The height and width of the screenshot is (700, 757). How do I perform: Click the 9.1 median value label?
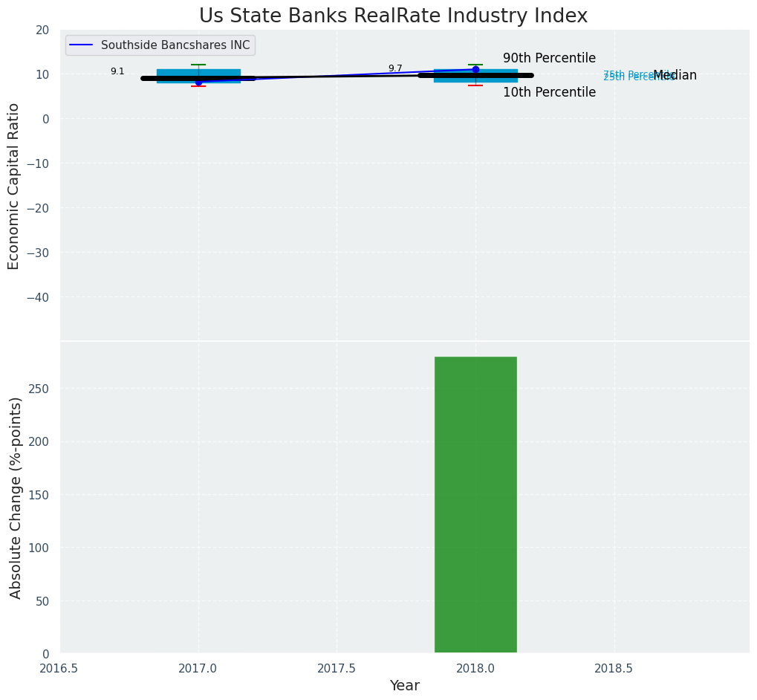pyautogui.click(x=117, y=71)
